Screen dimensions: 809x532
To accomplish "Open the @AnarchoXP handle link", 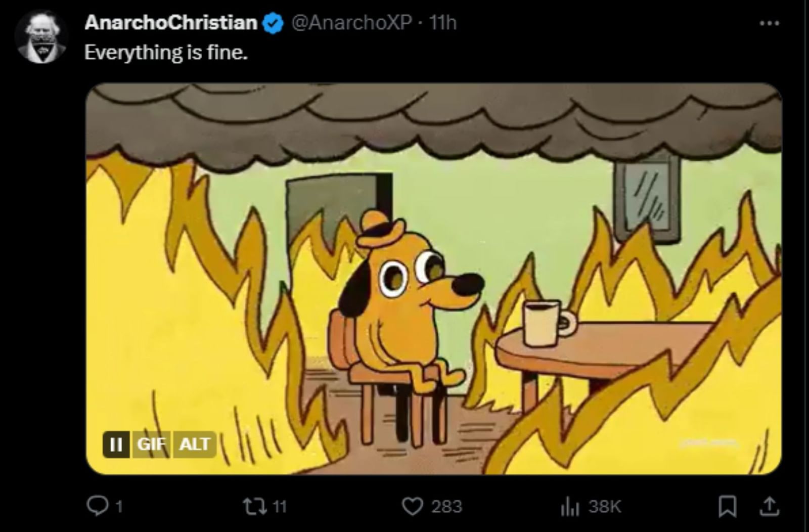I will click(x=352, y=23).
